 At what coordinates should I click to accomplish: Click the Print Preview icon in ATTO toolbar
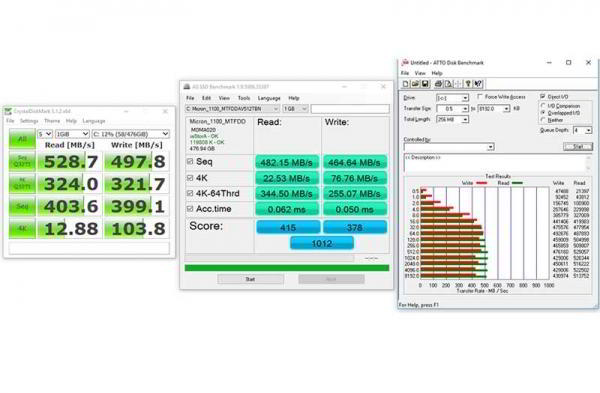pos(448,84)
